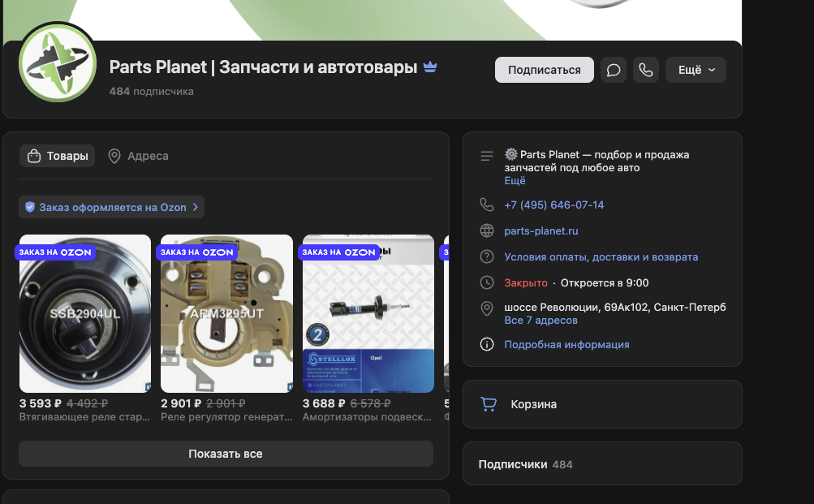Click the Заказ на Ozon label on SSB2904UL product
Image resolution: width=814 pixels, height=504 pixels.
coord(55,252)
